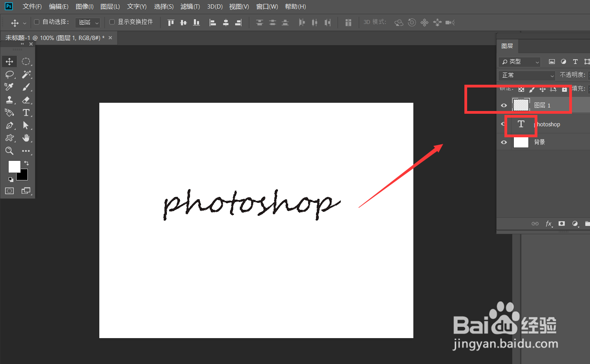
Task: Lock image pixels brush icon
Action: (532, 89)
